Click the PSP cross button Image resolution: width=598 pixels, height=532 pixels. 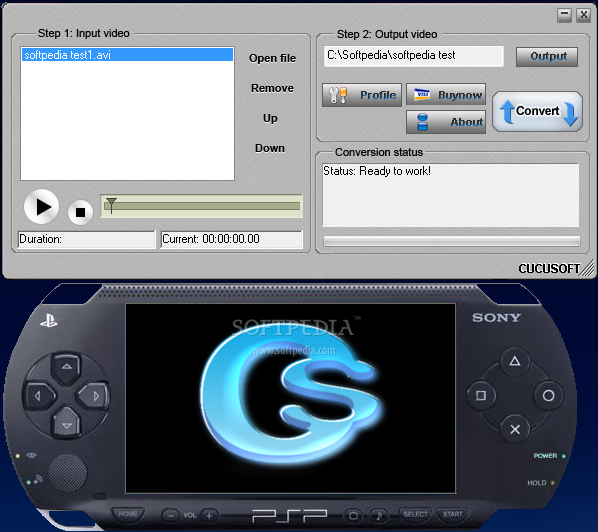(x=515, y=429)
